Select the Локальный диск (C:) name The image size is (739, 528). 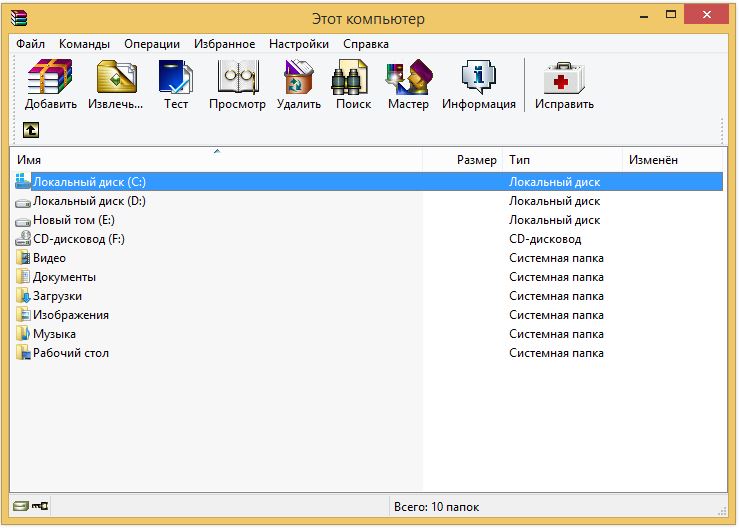(90, 182)
